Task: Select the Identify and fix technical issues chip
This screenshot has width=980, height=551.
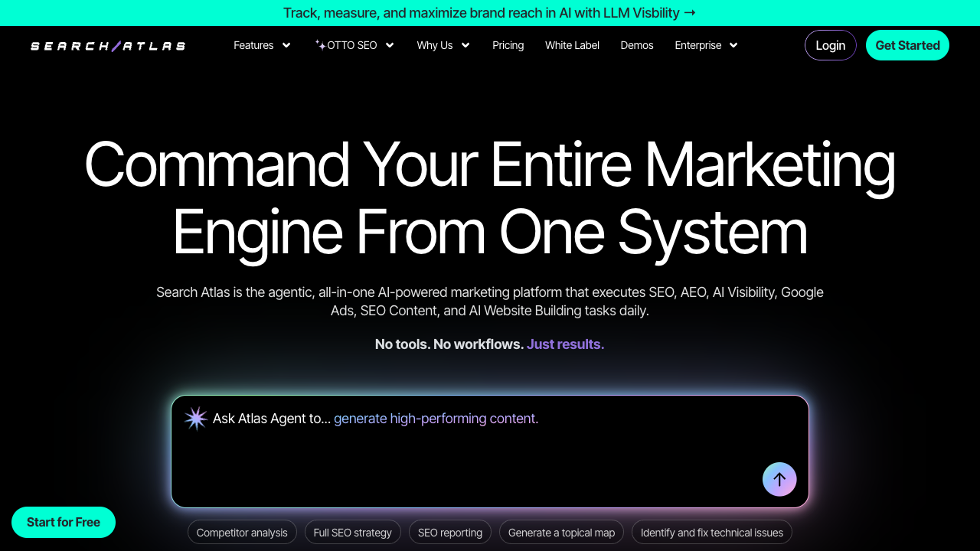Action: point(712,532)
